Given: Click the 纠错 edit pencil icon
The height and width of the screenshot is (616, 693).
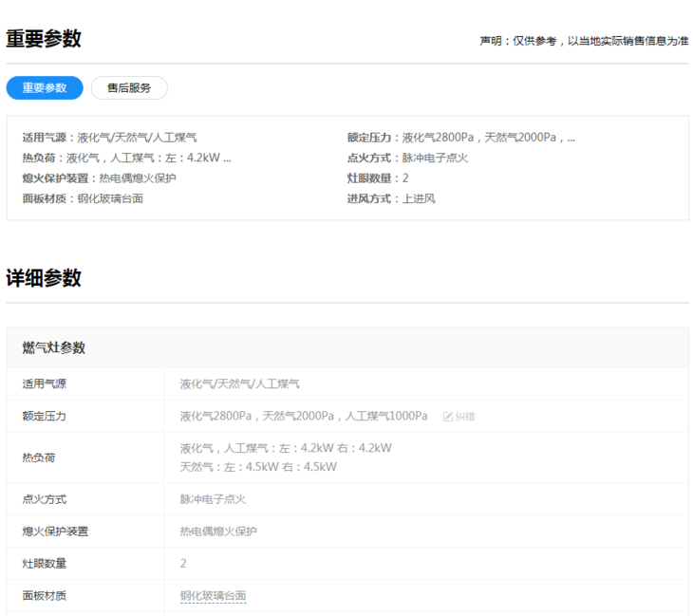Looking at the screenshot, I should point(448,417).
